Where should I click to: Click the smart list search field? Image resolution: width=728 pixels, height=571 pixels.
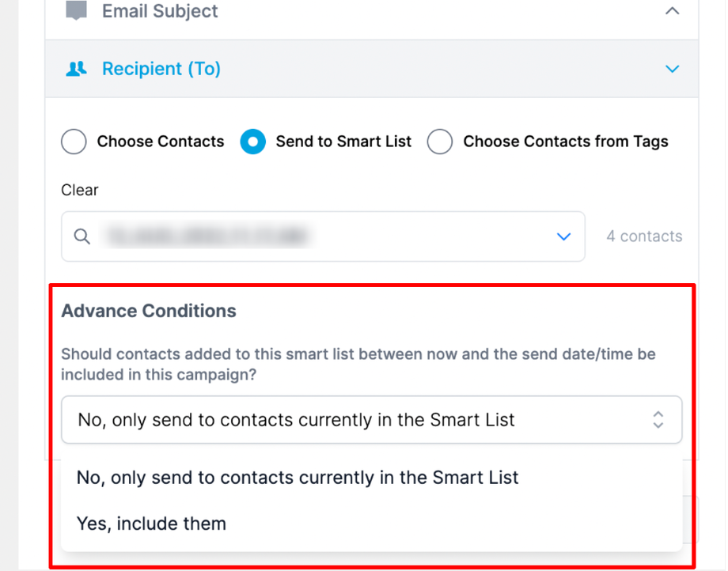[317, 236]
